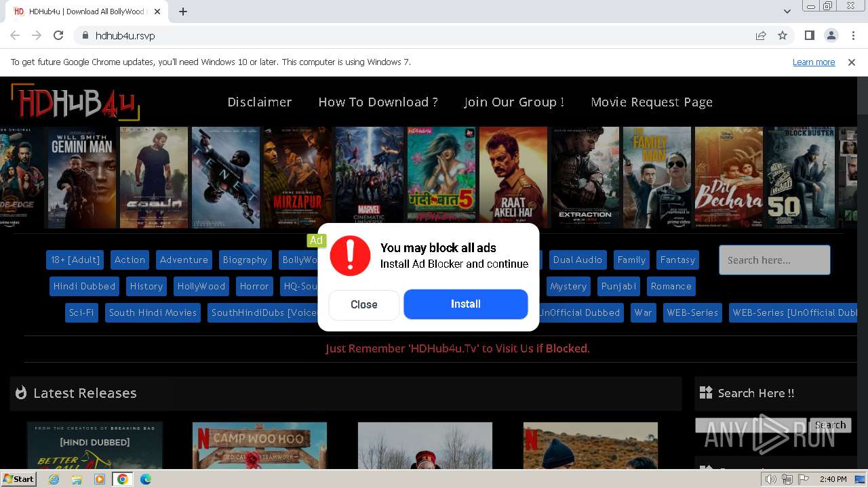Open the Disclaimer menu item
The height and width of the screenshot is (488, 868).
tap(260, 102)
